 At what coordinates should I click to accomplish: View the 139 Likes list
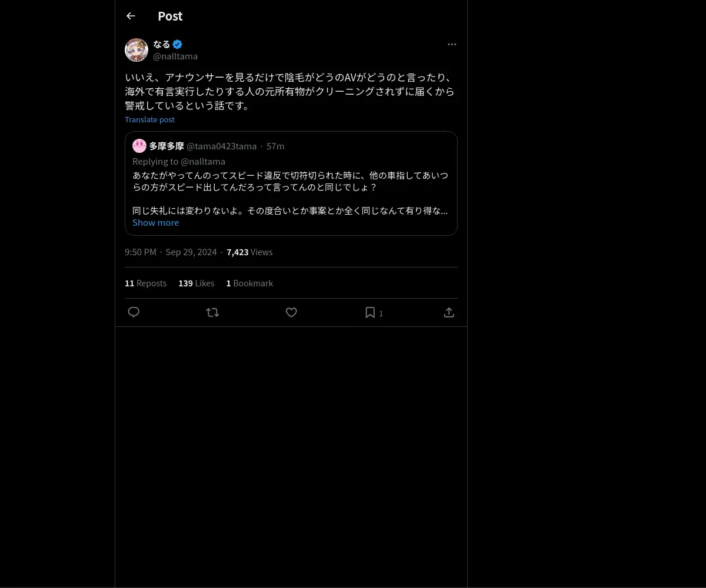(196, 283)
